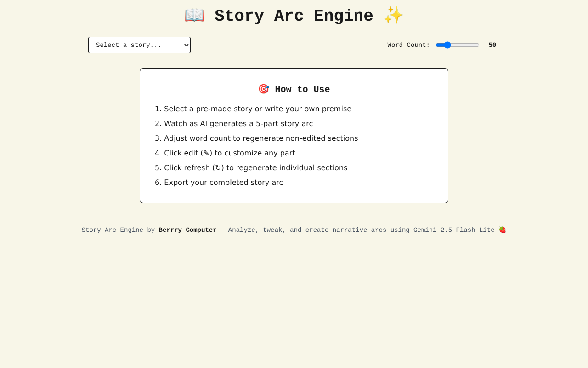Choose a pre-made story from the dropdown
588x368 pixels.
tap(139, 45)
